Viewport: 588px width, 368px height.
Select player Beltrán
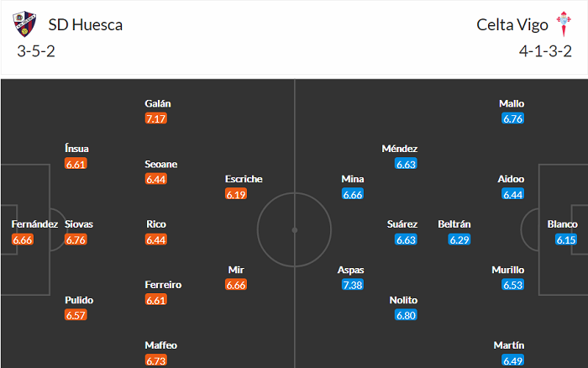(x=454, y=224)
